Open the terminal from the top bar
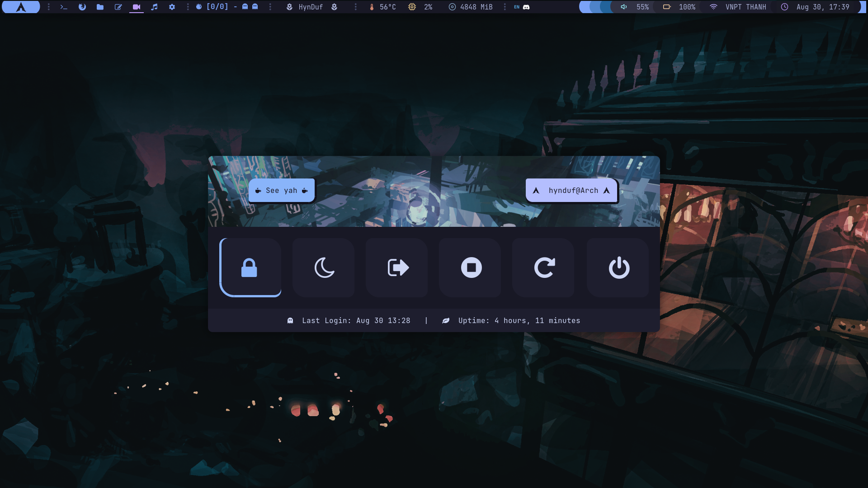The image size is (868, 488). pos(64,7)
